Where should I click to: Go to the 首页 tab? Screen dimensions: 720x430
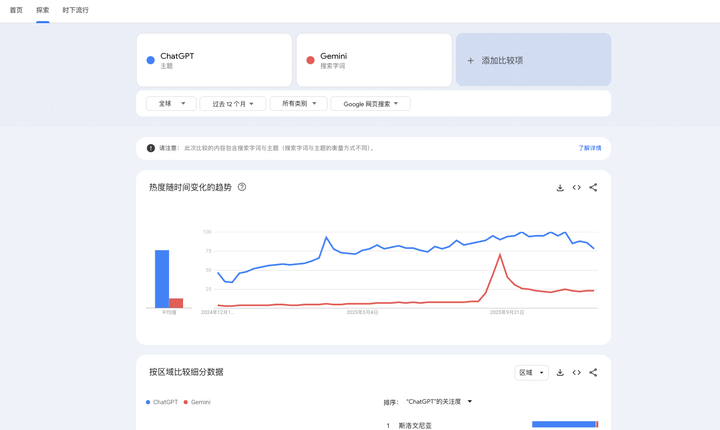[x=16, y=10]
